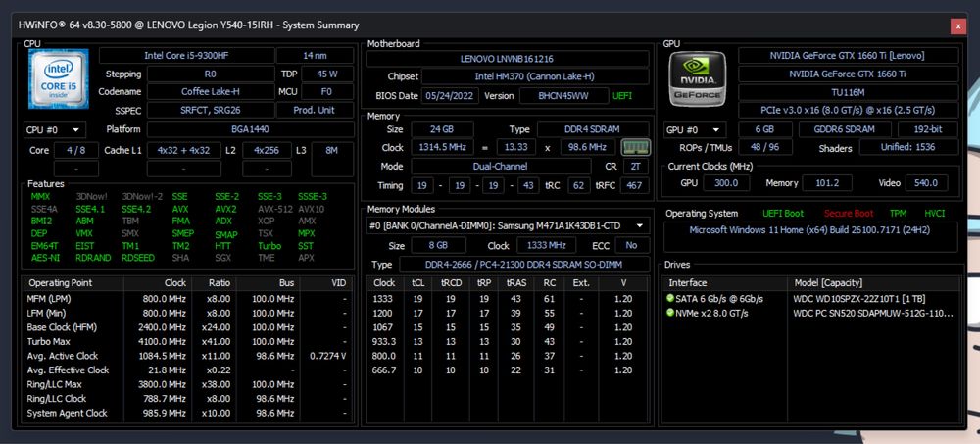
Task: Click the LENOVO LNVNB161216 motherboard field
Action: point(507,59)
